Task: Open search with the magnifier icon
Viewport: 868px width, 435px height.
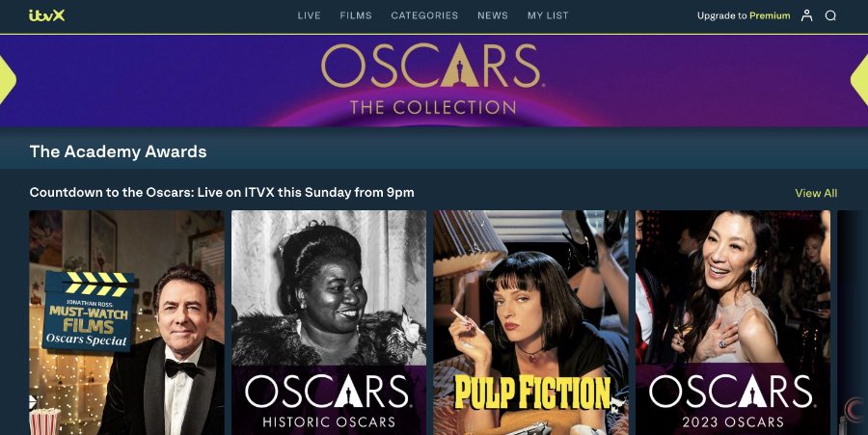Action: pyautogui.click(x=830, y=15)
